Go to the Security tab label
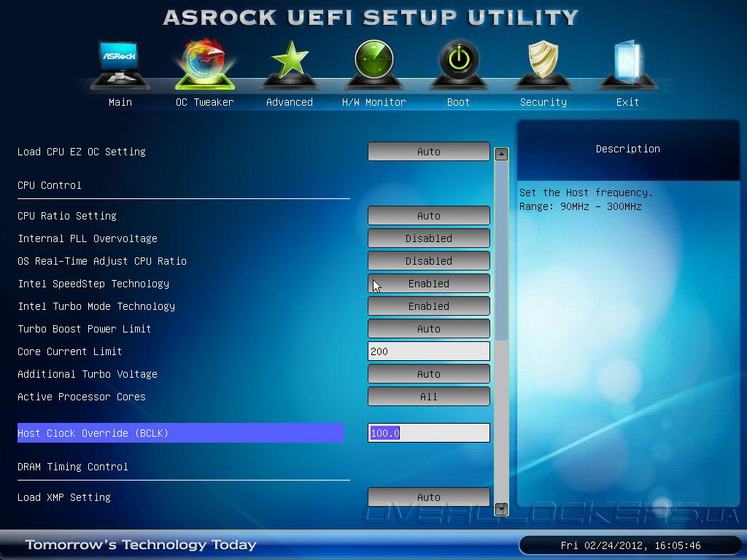747x560 pixels. (x=543, y=102)
